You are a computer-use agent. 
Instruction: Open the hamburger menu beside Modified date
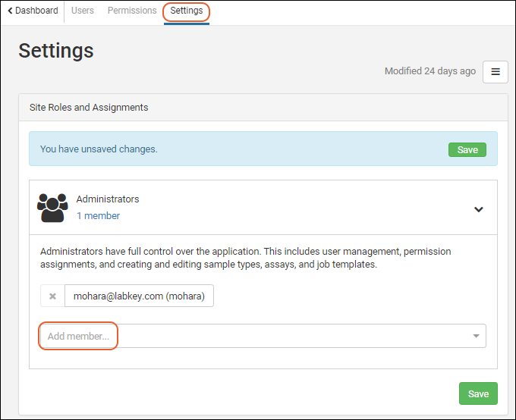pyautogui.click(x=495, y=71)
